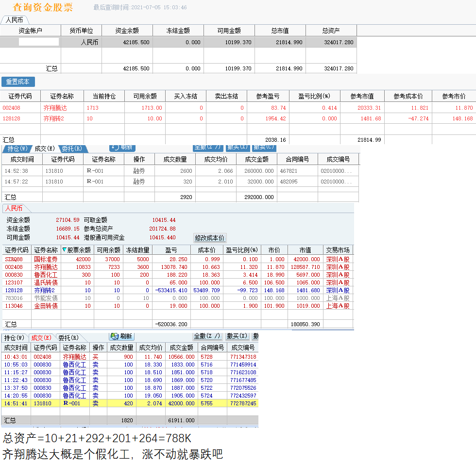The width and height of the screenshot is (476, 464).
Task: Open the lower 委托(R) tab
Action: (x=68, y=338)
